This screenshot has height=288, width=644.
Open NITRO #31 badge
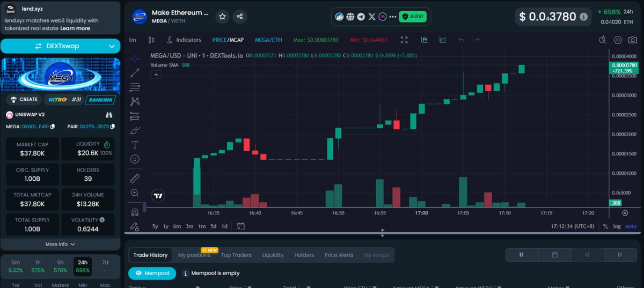[x=63, y=99]
